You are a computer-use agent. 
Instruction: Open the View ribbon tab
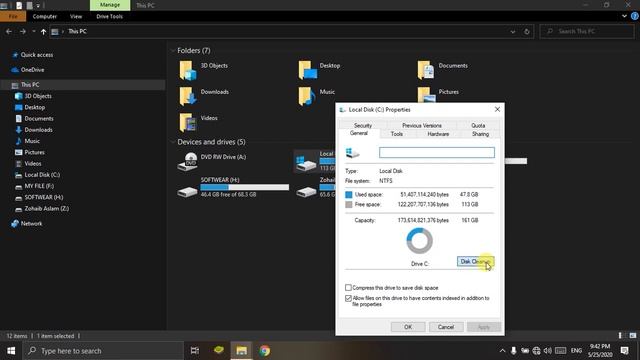(76, 16)
